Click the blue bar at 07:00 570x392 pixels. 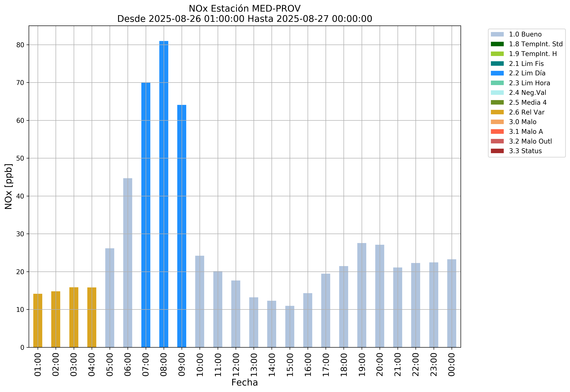pos(146,215)
